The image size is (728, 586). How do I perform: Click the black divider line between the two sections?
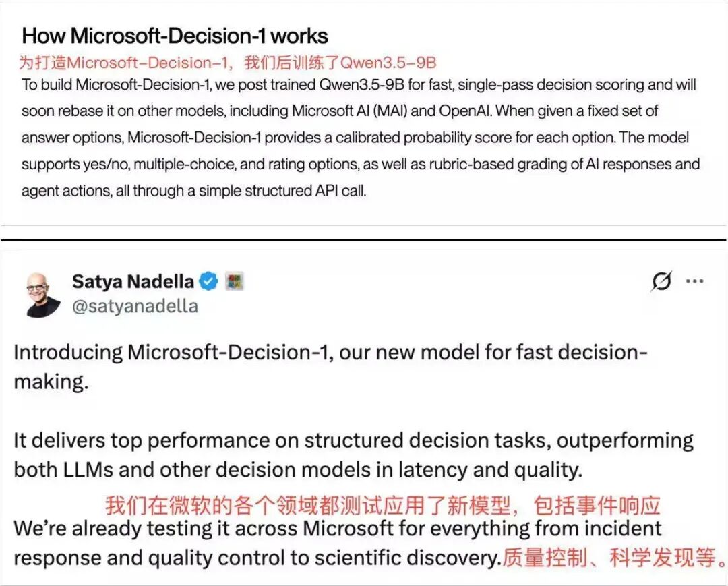(363, 239)
